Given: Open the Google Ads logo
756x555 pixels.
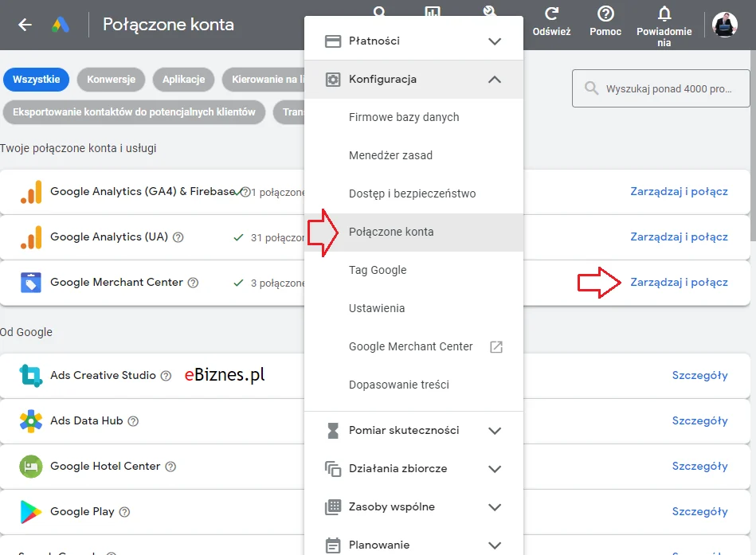Looking at the screenshot, I should click(61, 25).
